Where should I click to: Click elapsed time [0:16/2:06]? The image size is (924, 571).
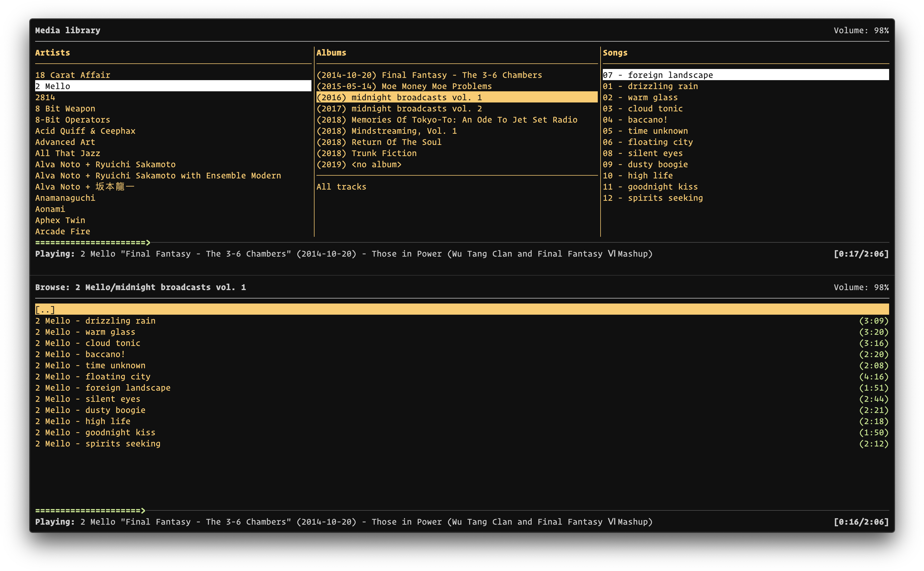(x=861, y=522)
